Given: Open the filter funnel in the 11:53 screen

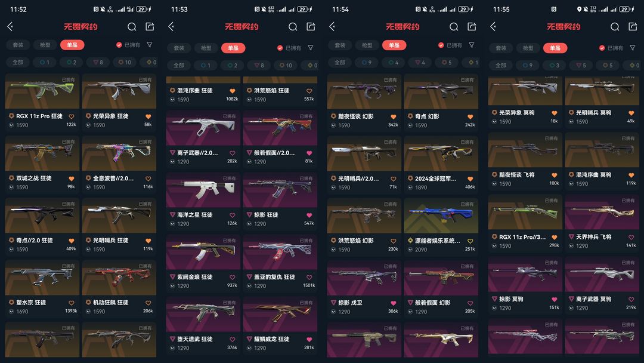Looking at the screenshot, I should pyautogui.click(x=311, y=48).
